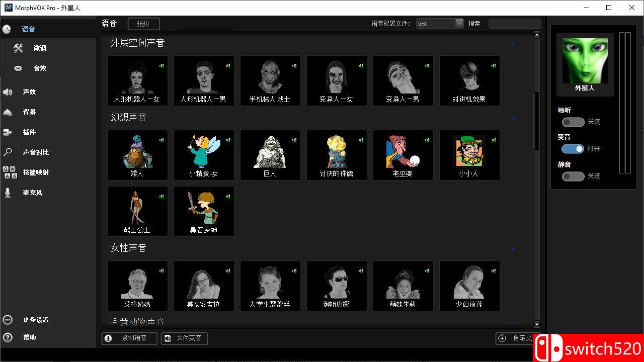Select the 艾格奶奶 grandma voice icon
Screen dimensions: 644x362
[137, 285]
